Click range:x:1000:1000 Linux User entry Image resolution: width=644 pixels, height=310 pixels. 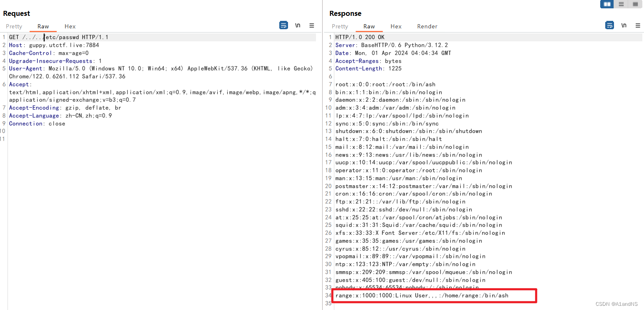click(x=422, y=296)
